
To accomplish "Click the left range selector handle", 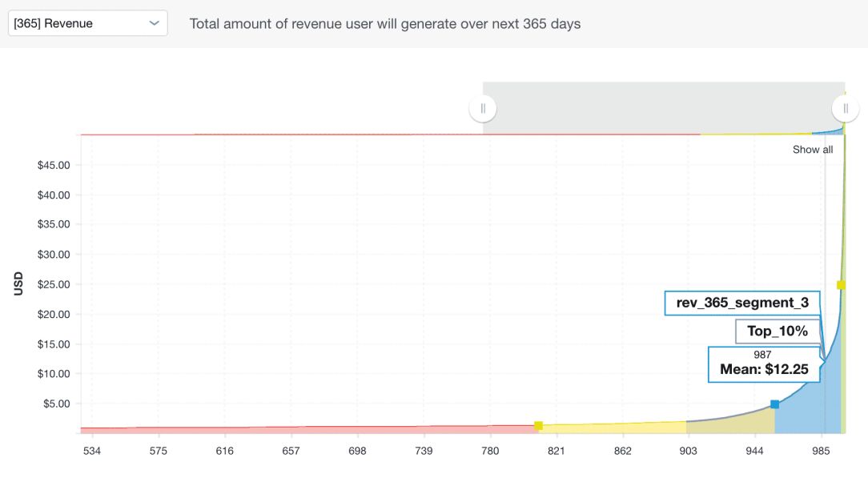I will tap(483, 108).
